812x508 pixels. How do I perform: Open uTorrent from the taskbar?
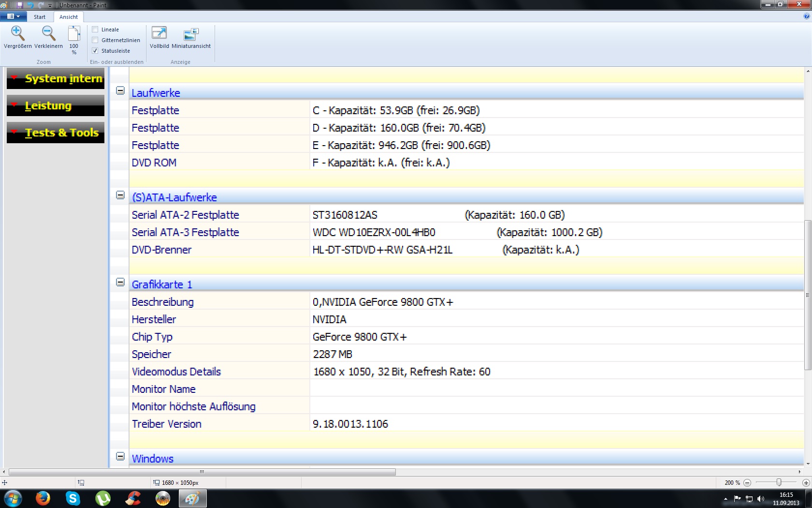tap(103, 498)
